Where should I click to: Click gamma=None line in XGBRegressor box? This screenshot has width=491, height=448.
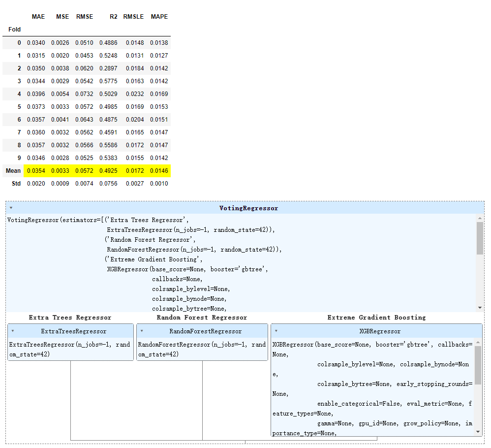tap(336, 423)
